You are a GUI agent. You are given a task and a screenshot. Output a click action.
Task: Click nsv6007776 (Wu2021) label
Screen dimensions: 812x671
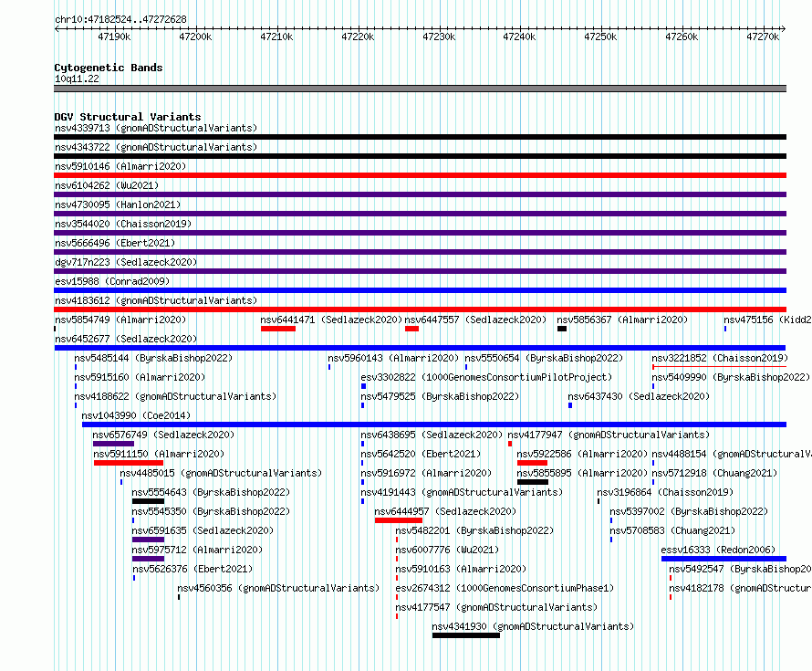point(447,550)
